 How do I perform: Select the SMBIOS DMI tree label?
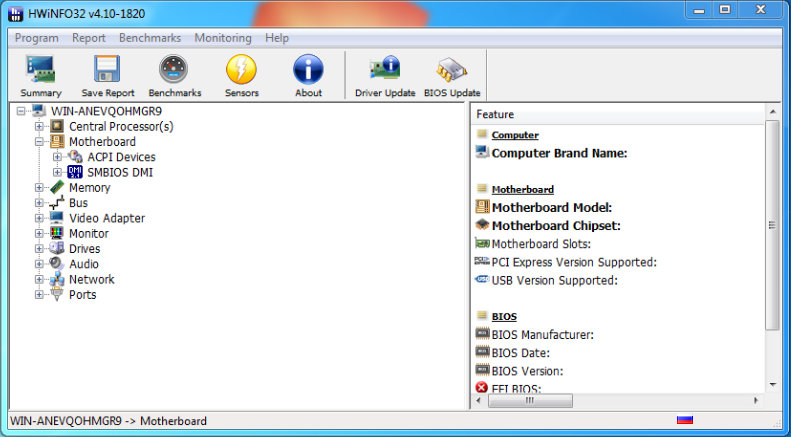(120, 173)
